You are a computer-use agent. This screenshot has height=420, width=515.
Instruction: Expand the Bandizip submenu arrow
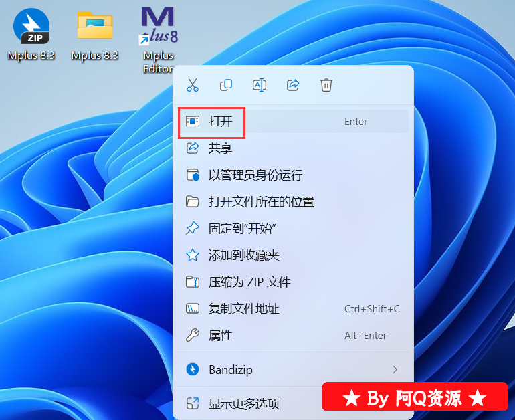click(395, 370)
